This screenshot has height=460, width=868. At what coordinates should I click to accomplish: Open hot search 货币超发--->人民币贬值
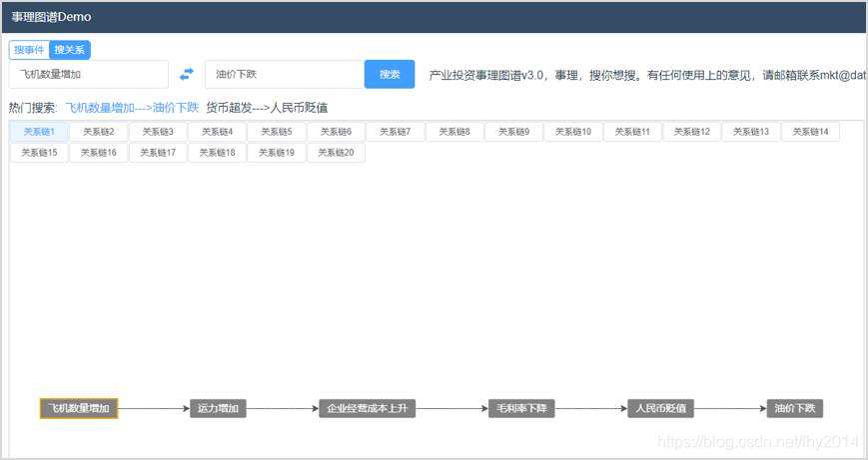tap(267, 108)
